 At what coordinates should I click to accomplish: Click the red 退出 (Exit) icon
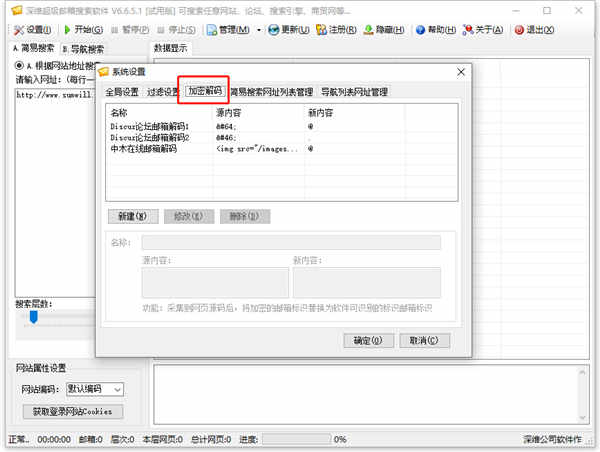[519, 29]
